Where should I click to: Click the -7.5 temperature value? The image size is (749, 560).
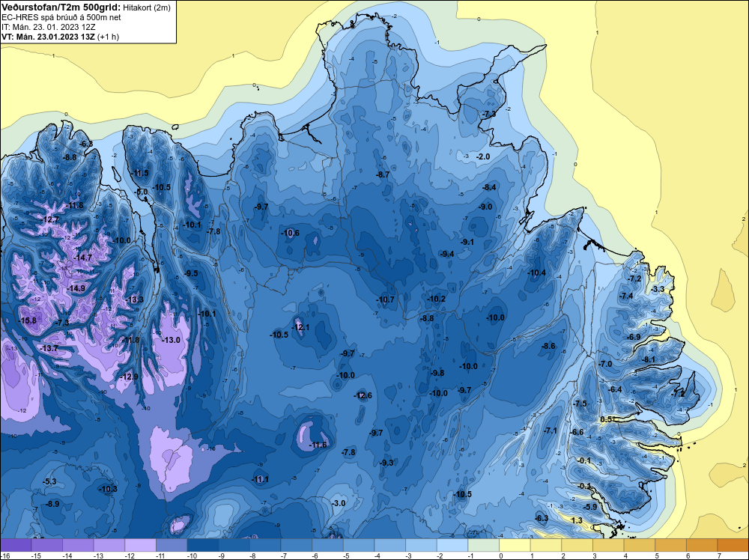580,404
